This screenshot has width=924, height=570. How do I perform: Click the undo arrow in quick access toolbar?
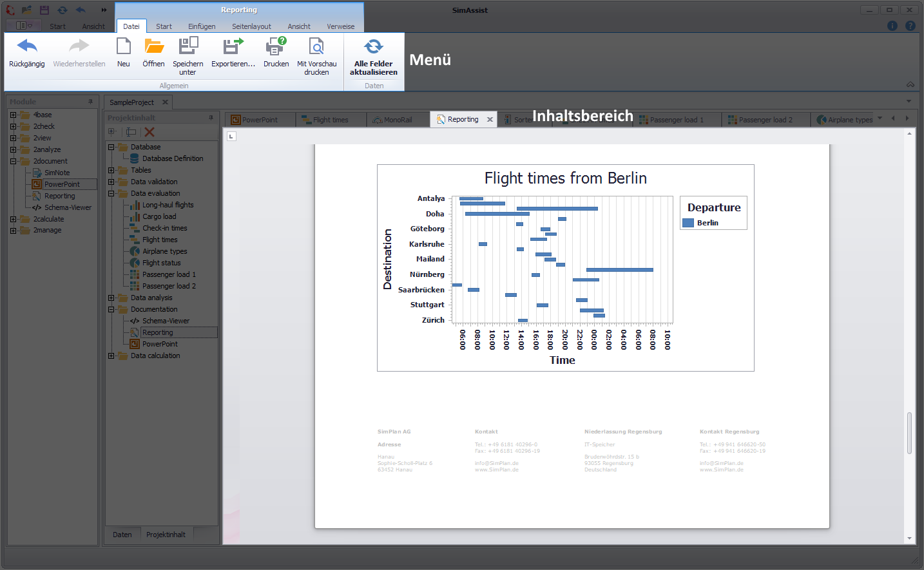[x=81, y=10]
